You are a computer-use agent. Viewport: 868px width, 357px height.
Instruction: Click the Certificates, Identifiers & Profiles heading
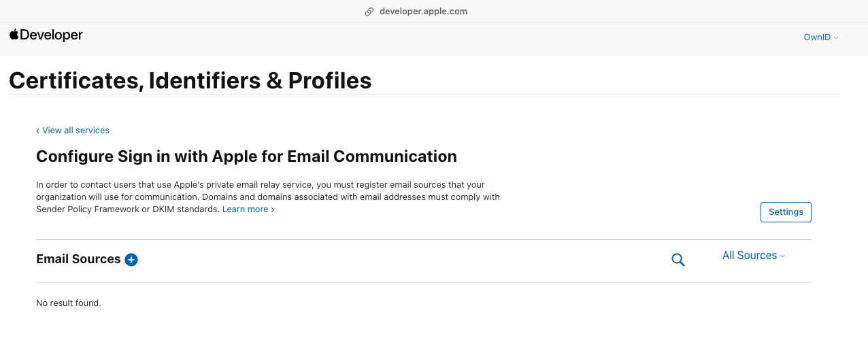190,81
